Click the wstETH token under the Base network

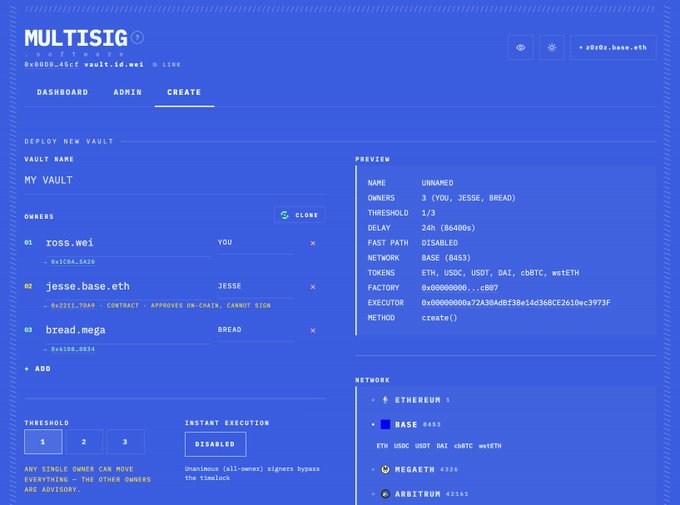click(x=490, y=446)
